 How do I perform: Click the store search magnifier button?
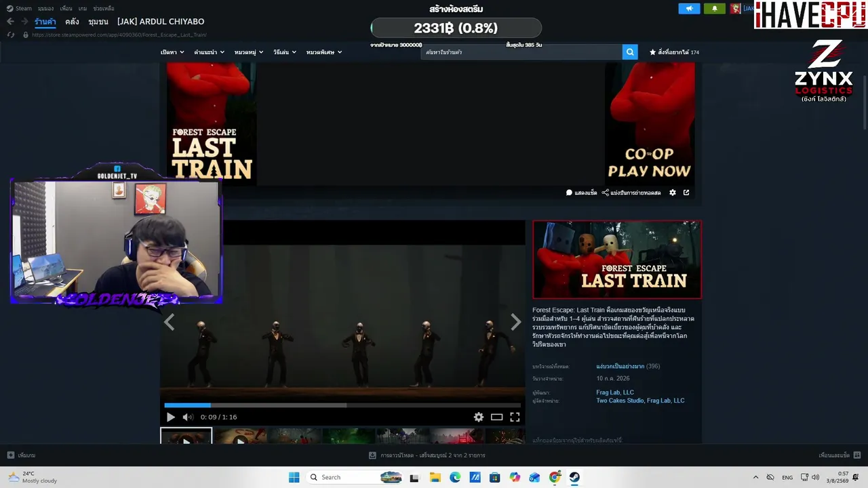(630, 52)
